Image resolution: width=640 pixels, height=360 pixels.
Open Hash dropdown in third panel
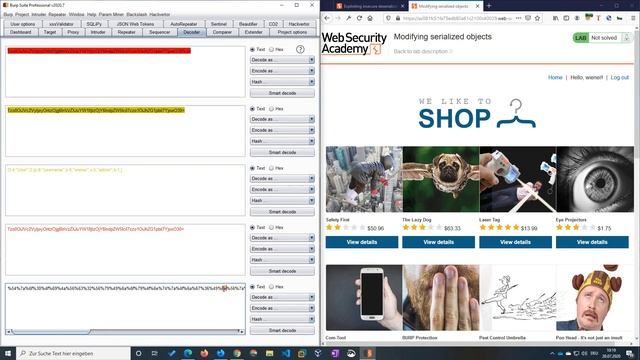(x=282, y=201)
